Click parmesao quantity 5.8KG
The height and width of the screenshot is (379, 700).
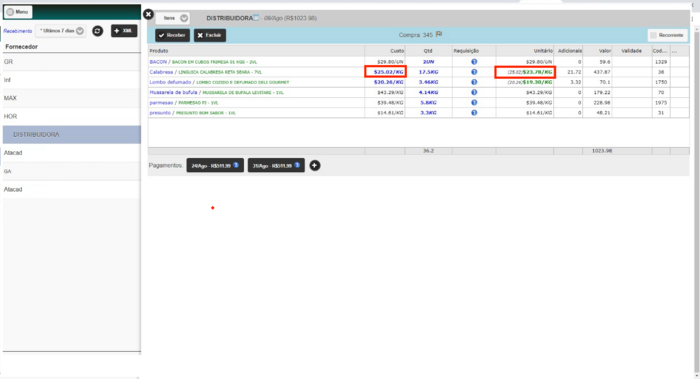429,103
